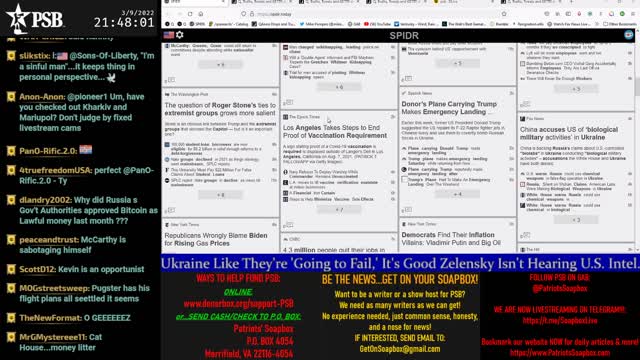Viewport: 640px width, 360px height.
Task: Open headline 'Los Angeles Takes Steps to End Proof'
Action: click(x=335, y=131)
